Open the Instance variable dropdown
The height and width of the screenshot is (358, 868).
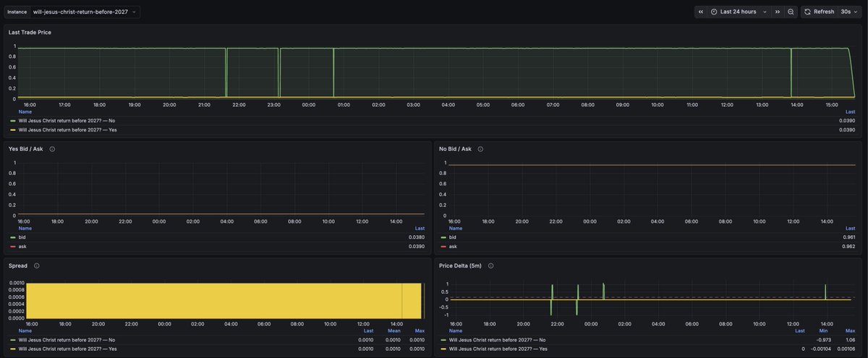85,12
